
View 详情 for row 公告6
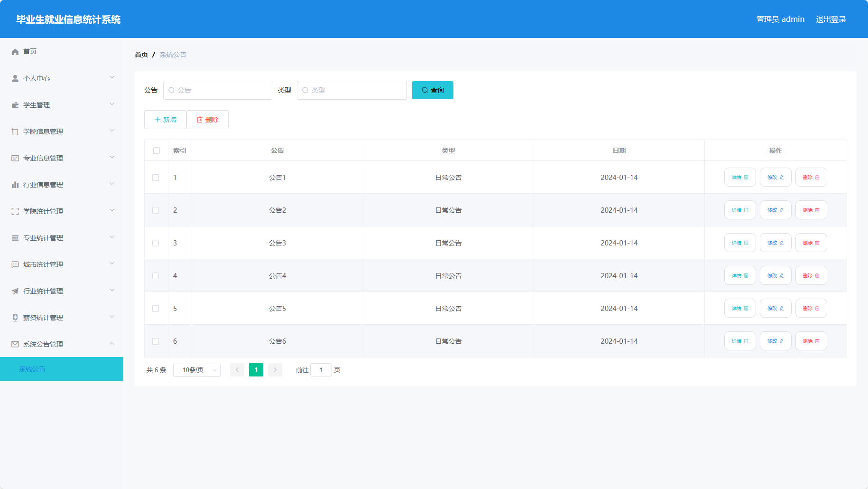point(740,341)
